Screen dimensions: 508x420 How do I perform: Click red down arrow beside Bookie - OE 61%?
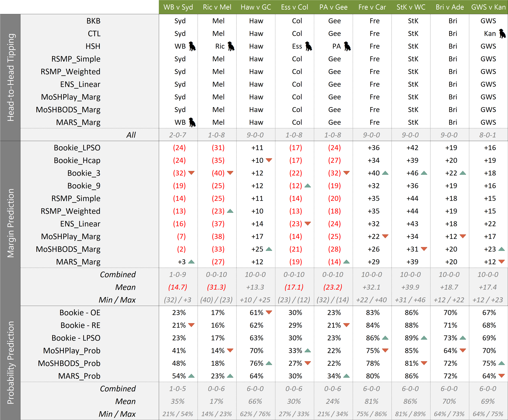coord(269,312)
